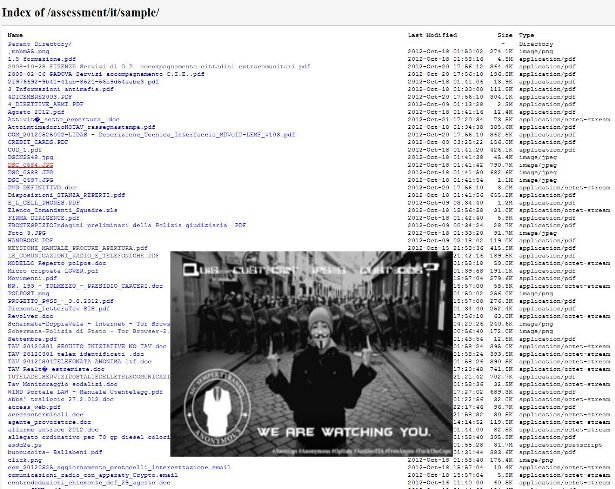Open Disposizioni_STANZA_REPERTI.pdf

[66, 195]
